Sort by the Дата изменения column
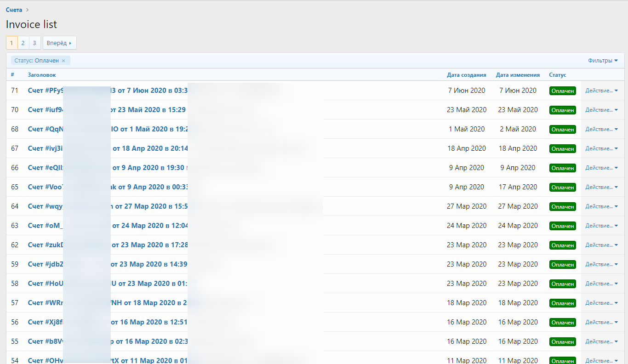The height and width of the screenshot is (364, 628). (518, 75)
